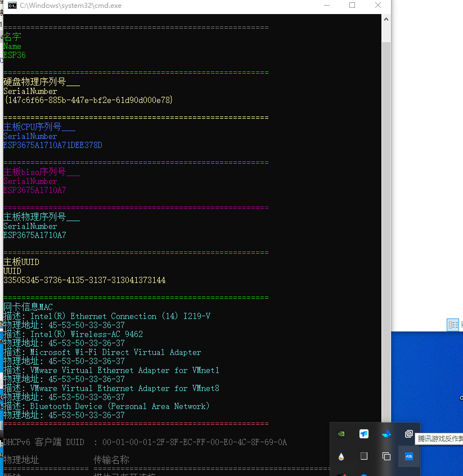Close the cmd.exe window
The height and width of the screenshot is (476, 463).
click(x=377, y=6)
